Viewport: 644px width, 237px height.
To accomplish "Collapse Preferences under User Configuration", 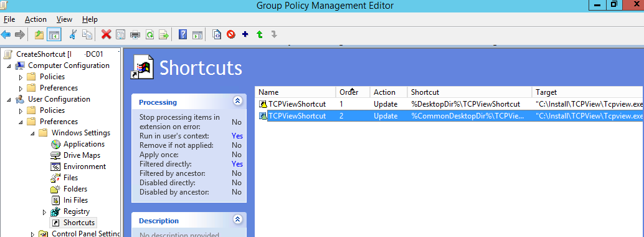I will tap(21, 122).
